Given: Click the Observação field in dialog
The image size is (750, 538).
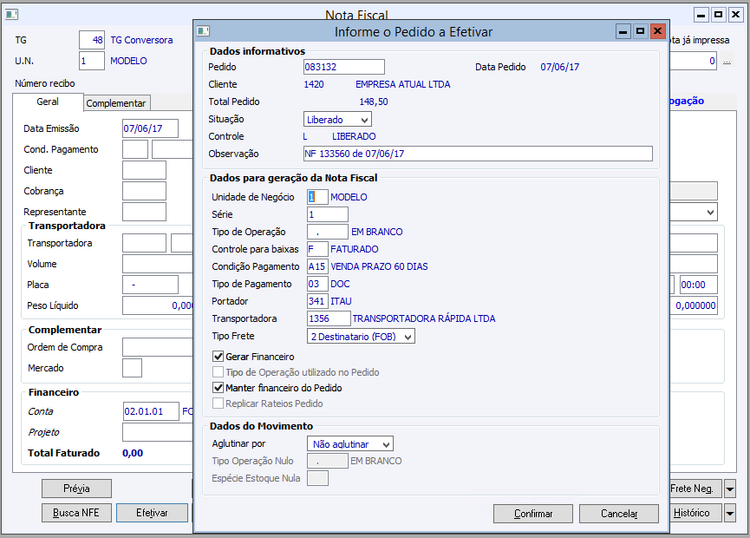Looking at the screenshot, I should [478, 154].
